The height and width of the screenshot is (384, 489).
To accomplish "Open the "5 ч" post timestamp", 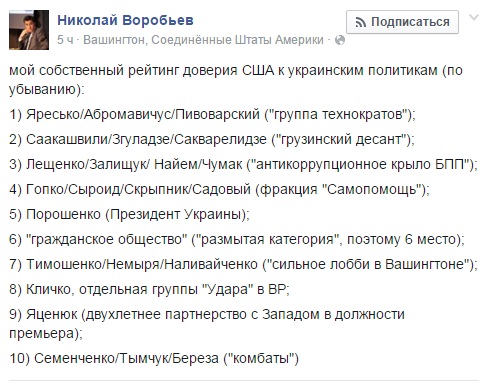I will pos(65,40).
